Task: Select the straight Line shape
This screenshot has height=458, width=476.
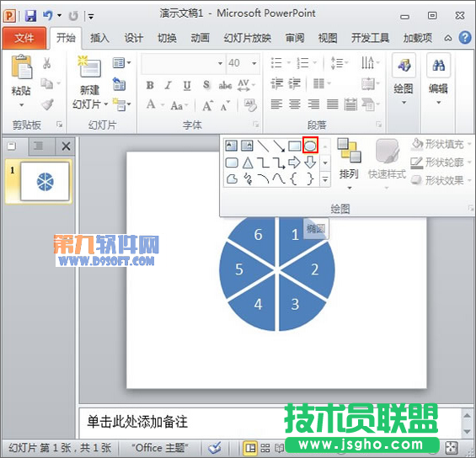Action: pos(263,146)
